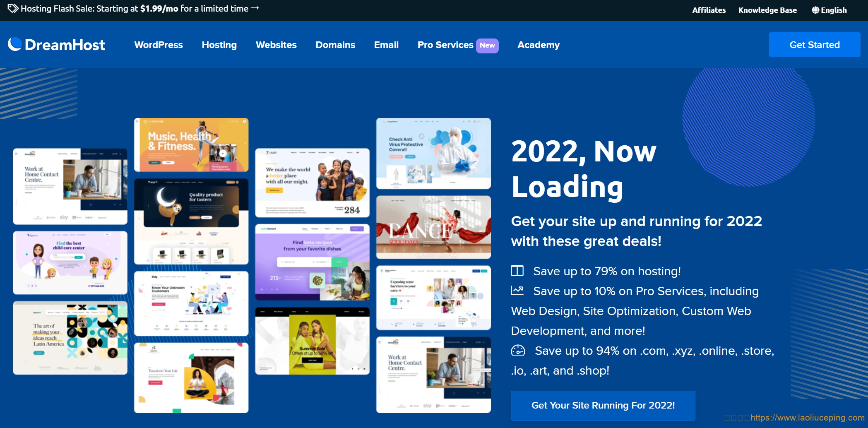Click the '2022, Now Loading' headline
Screen dimensions: 868x428
pyautogui.click(x=584, y=169)
